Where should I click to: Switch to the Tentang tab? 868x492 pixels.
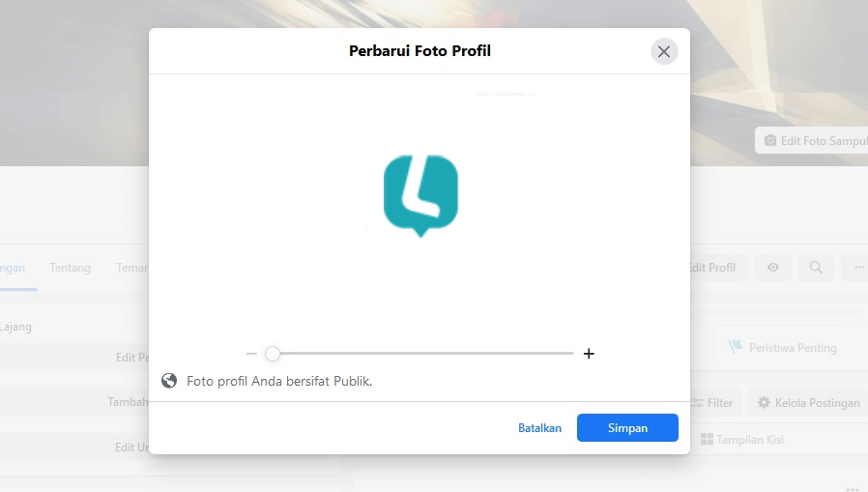pos(70,268)
